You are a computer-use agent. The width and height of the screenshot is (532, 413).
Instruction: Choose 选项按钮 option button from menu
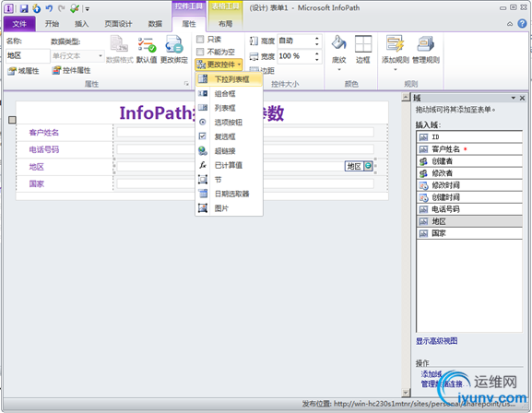[229, 123]
